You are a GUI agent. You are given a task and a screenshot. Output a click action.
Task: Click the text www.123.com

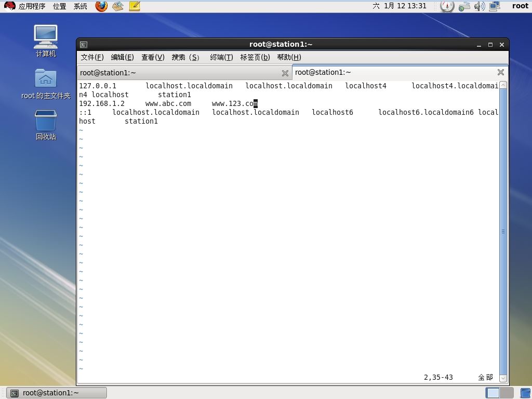235,103
